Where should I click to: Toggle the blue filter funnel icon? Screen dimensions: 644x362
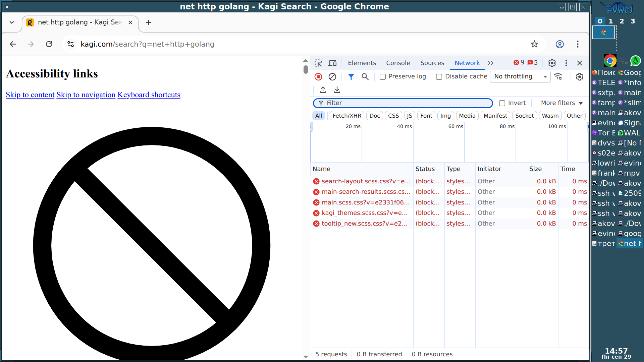click(x=351, y=77)
